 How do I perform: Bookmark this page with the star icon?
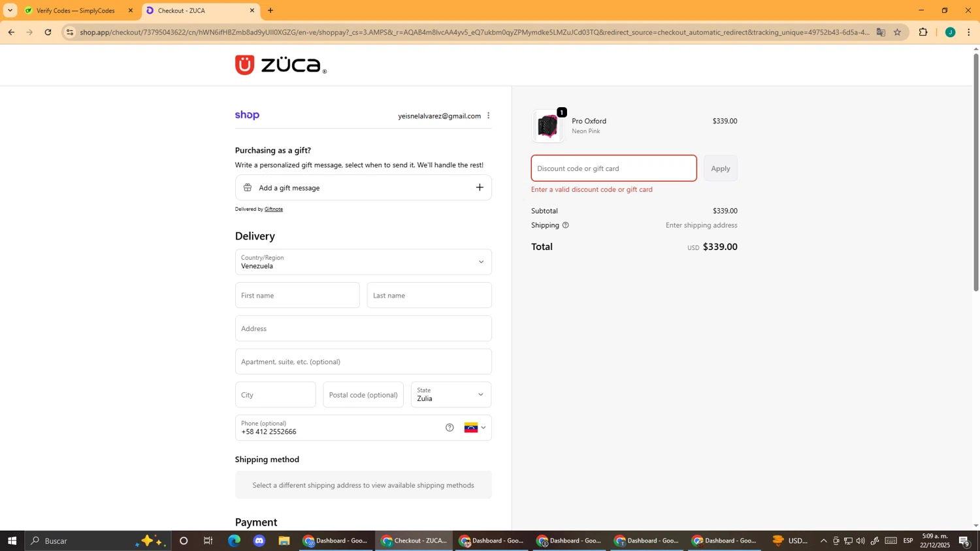pos(897,32)
